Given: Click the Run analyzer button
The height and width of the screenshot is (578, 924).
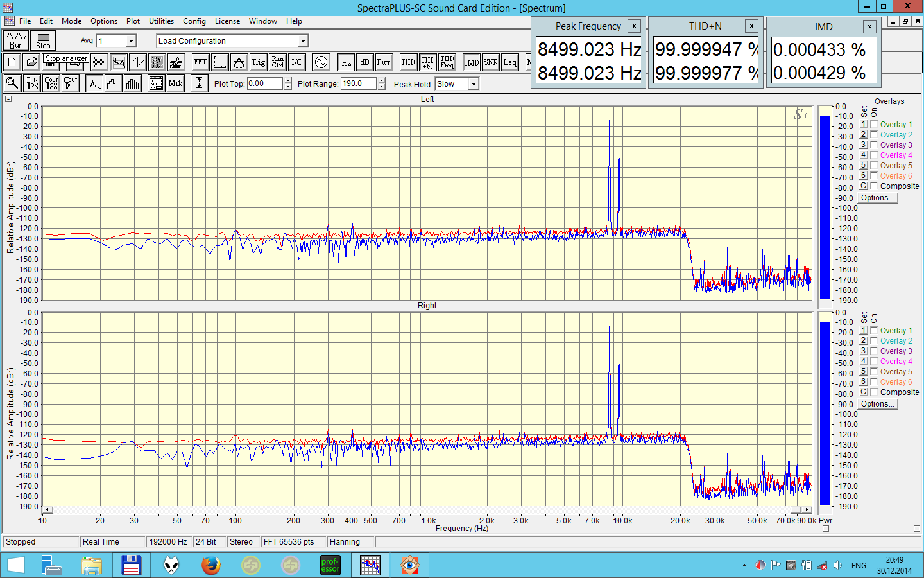Looking at the screenshot, I should point(16,40).
